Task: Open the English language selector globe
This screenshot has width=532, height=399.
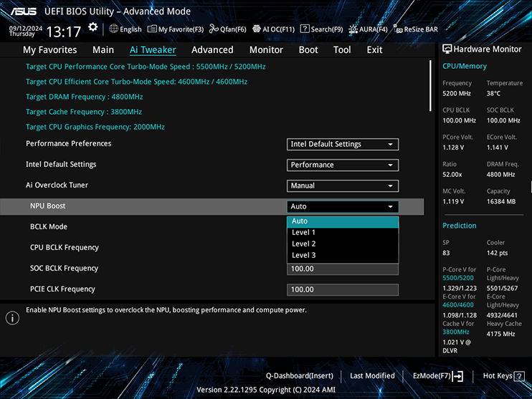Action: point(125,29)
